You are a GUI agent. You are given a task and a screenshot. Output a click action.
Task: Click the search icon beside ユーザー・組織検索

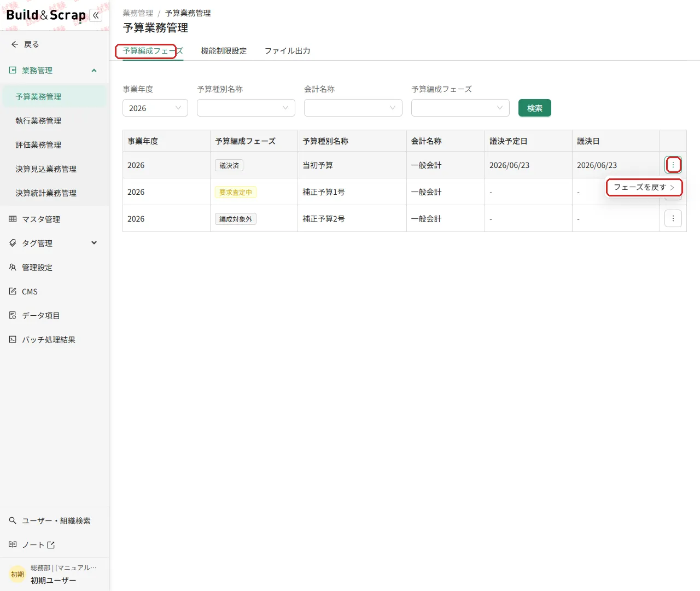pyautogui.click(x=13, y=520)
